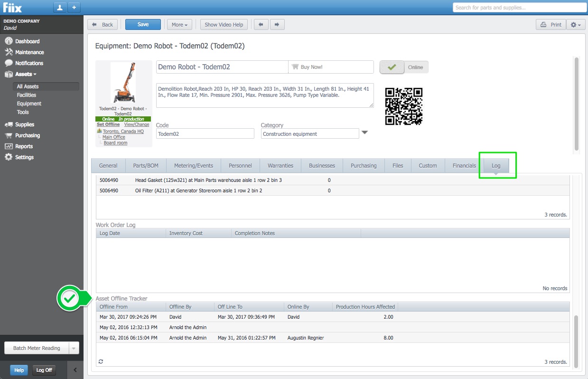Click Buy Now cart button

pos(331,67)
